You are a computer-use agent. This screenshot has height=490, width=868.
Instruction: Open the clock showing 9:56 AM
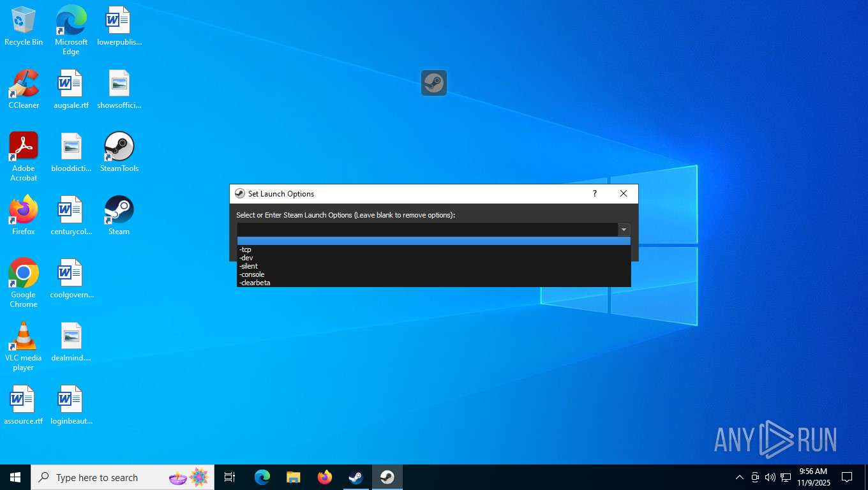coord(813,477)
